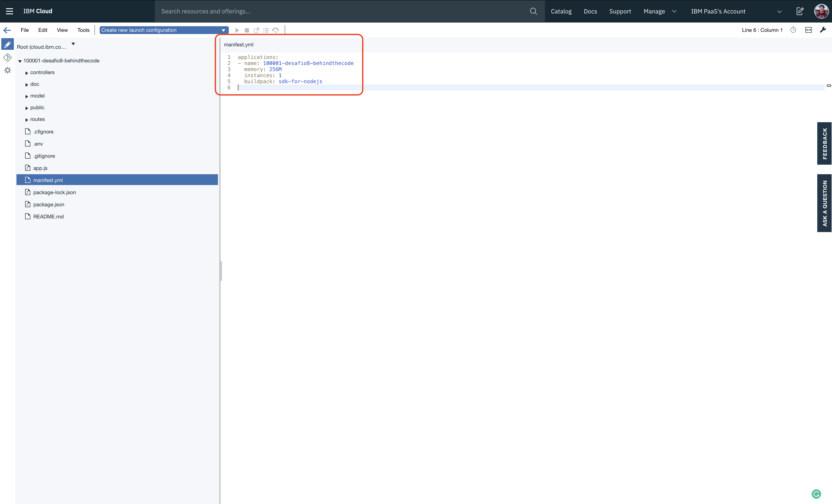Open the Tools menu

(83, 30)
